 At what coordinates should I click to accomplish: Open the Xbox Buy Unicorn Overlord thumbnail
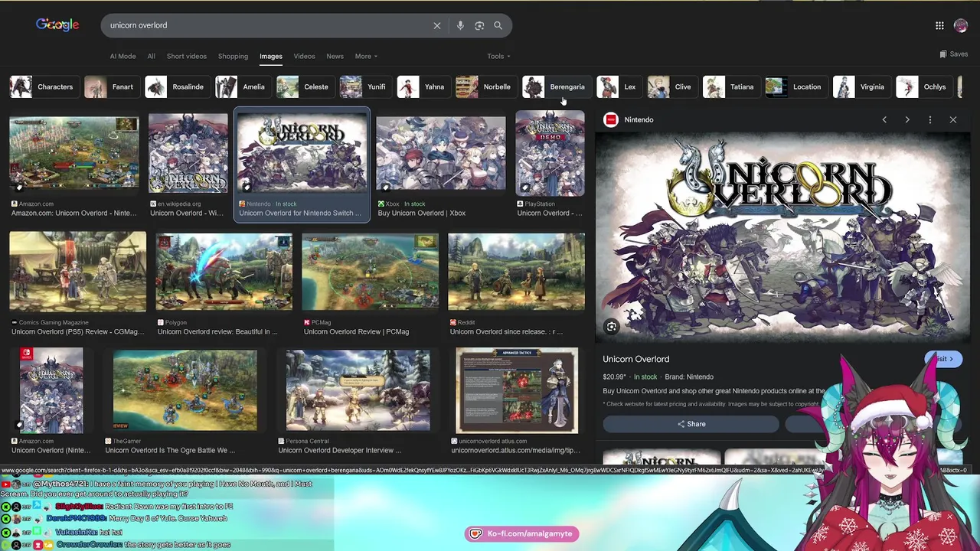coord(440,153)
